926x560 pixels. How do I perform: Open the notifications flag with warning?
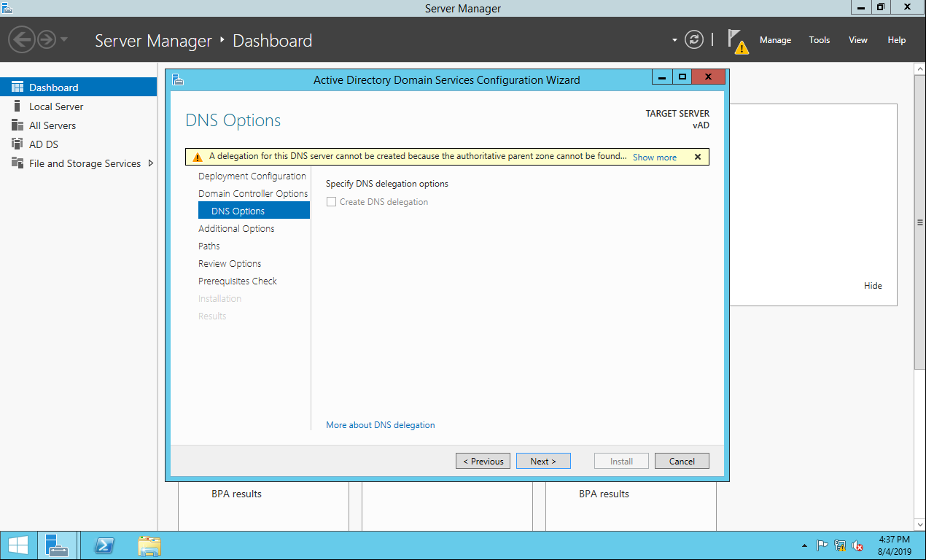pyautogui.click(x=738, y=41)
